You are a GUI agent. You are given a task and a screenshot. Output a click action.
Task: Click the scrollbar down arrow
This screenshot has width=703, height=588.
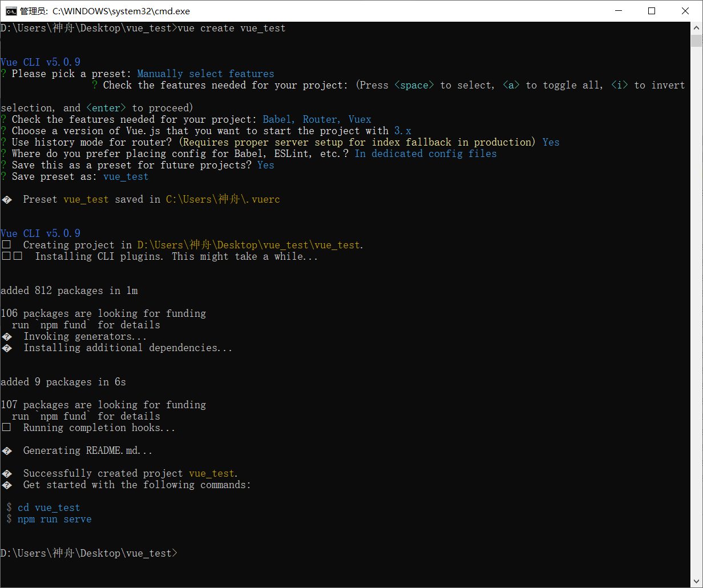696,582
